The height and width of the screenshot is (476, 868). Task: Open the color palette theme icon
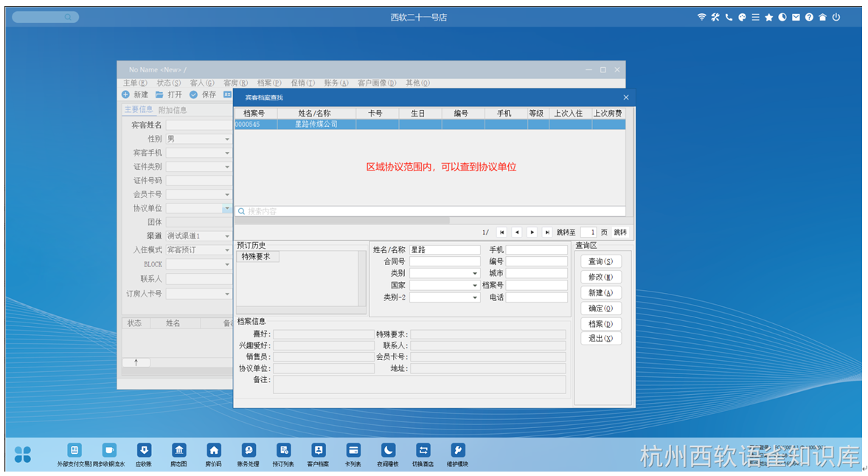tap(742, 17)
